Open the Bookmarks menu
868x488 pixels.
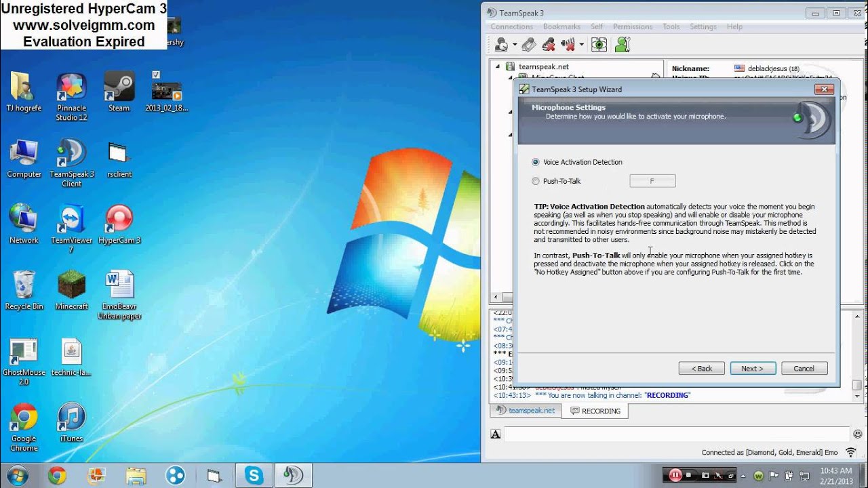coord(561,26)
